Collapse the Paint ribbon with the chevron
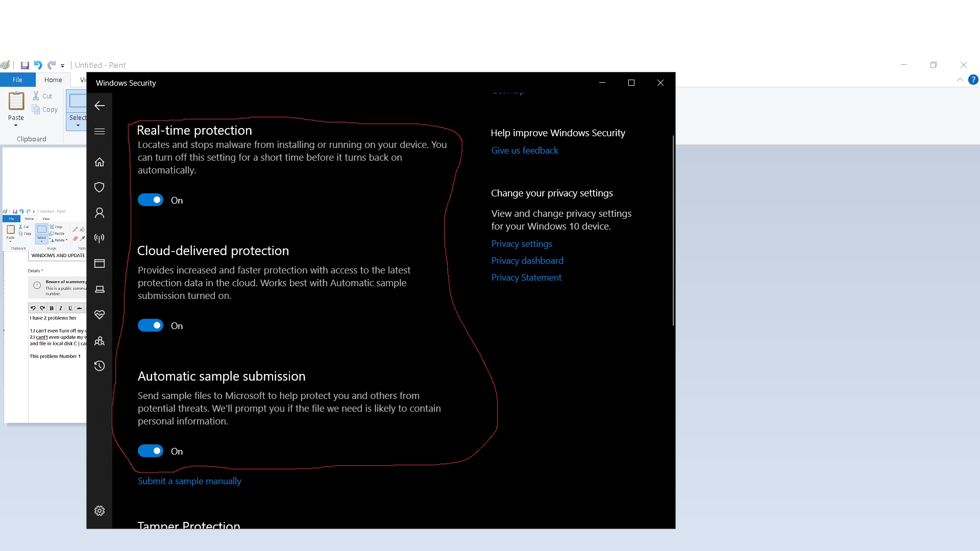The height and width of the screenshot is (551, 980). (960, 80)
